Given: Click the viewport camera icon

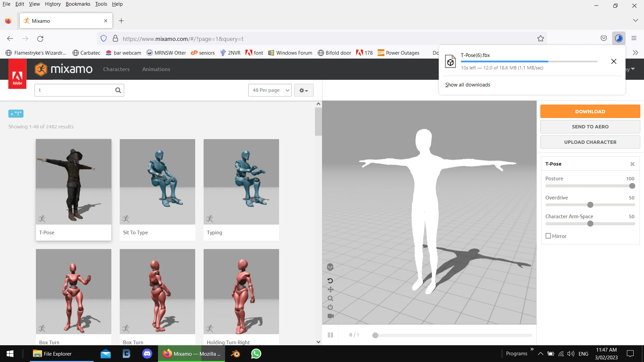Looking at the screenshot, I should click(x=330, y=316).
